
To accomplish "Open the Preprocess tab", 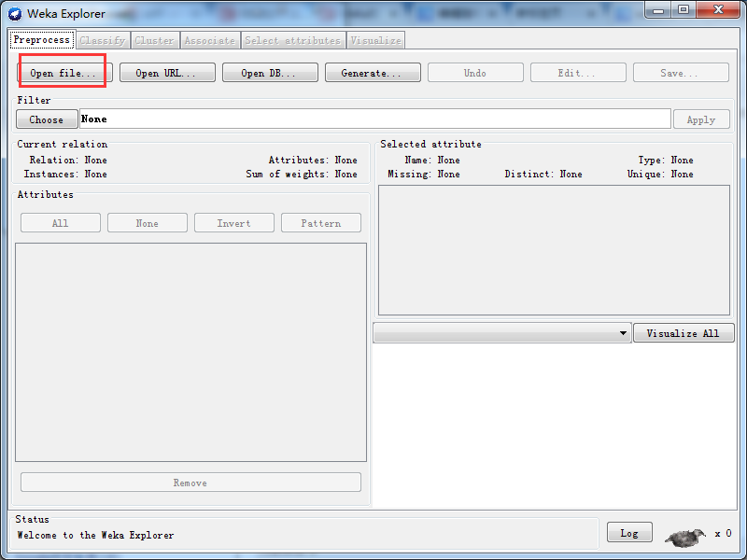I will 42,40.
